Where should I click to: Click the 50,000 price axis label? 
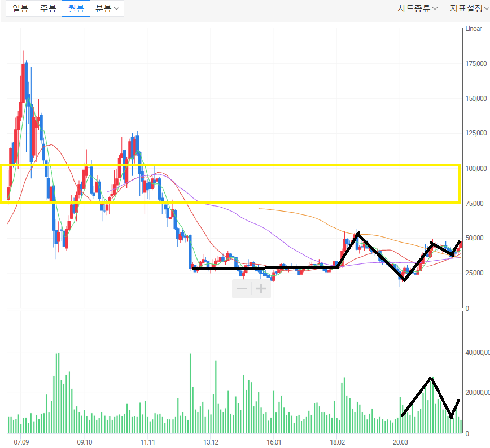[474, 238]
